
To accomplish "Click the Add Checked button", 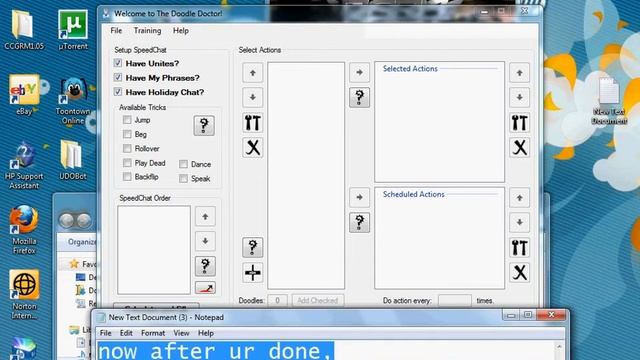I will pos(318,300).
